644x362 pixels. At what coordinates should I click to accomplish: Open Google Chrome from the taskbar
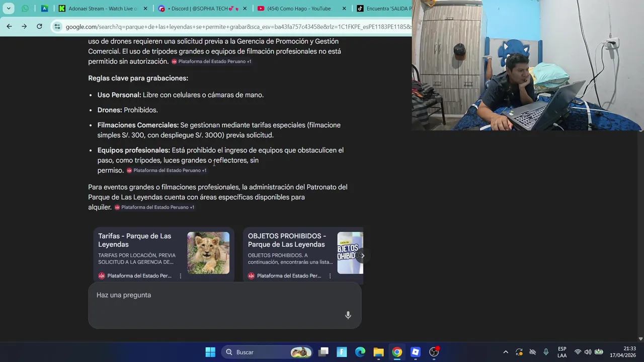tap(397, 352)
